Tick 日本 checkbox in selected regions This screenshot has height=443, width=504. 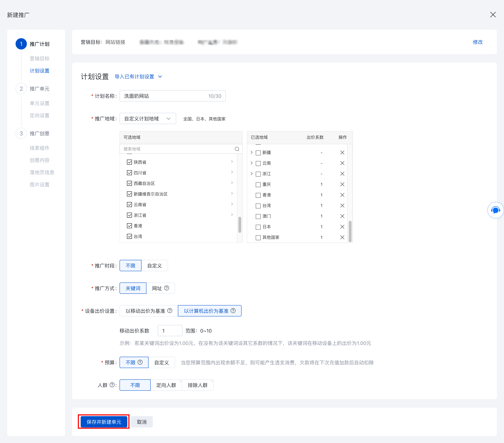tap(258, 227)
